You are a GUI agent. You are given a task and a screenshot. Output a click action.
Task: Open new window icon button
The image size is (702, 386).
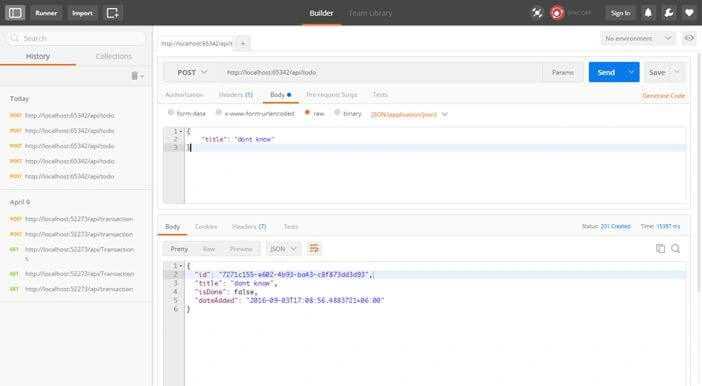pos(112,13)
